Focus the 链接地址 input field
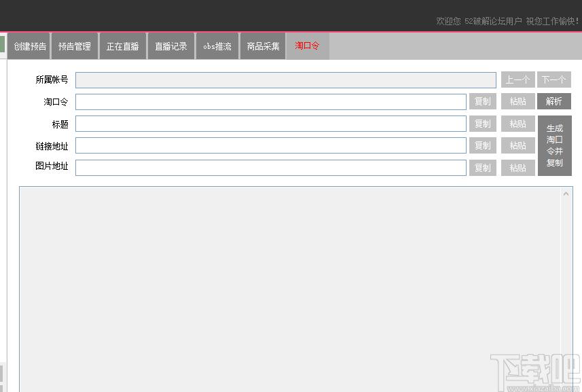Image resolution: width=582 pixels, height=392 pixels. (271, 145)
